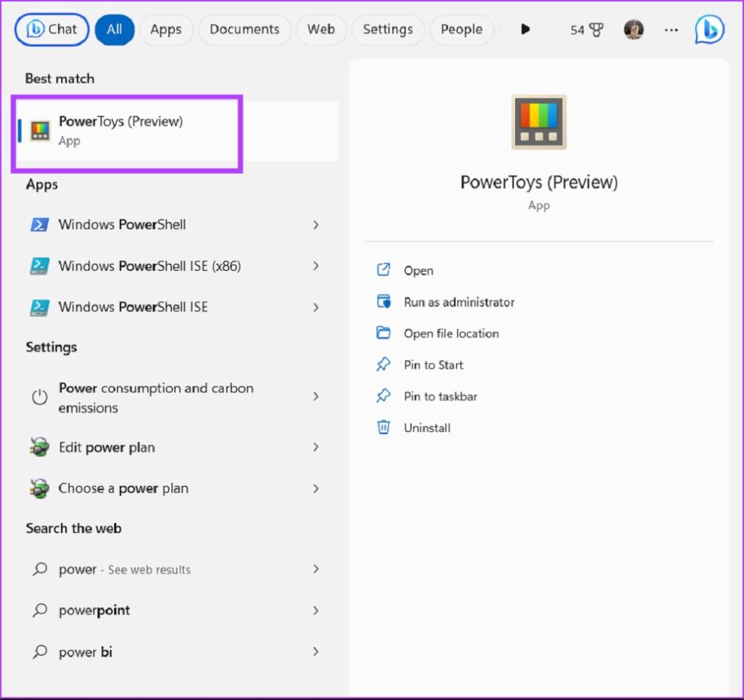The image size is (744, 700).
Task: Switch to the Documents filter tab
Action: (x=244, y=29)
